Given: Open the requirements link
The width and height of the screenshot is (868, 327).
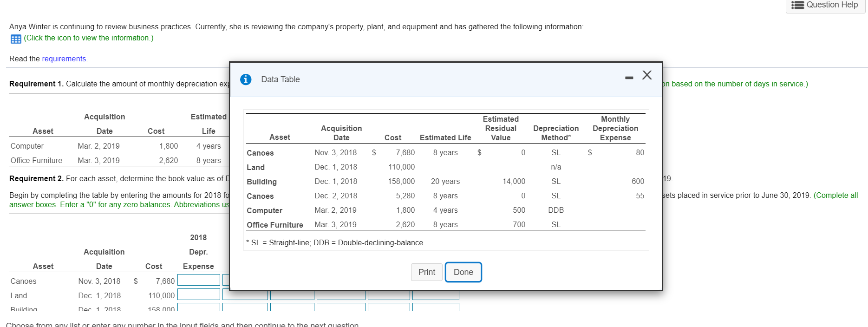Looking at the screenshot, I should click(x=64, y=59).
